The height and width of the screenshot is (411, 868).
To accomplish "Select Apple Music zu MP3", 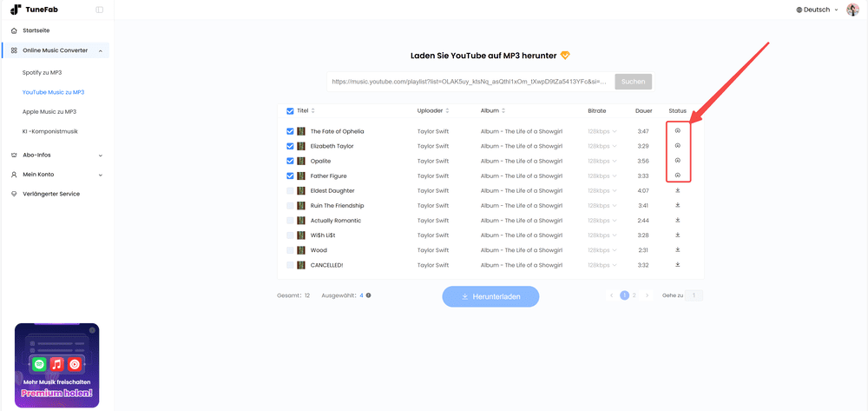I will [49, 111].
